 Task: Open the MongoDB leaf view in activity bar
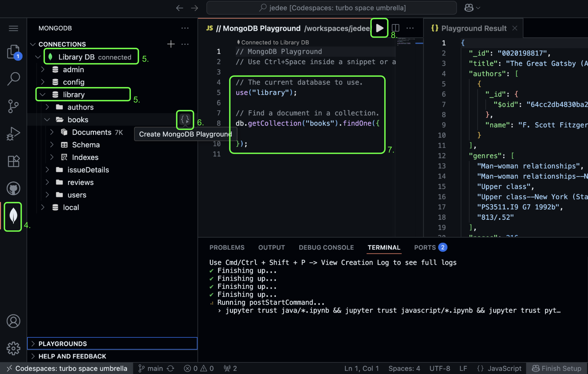pos(13,216)
